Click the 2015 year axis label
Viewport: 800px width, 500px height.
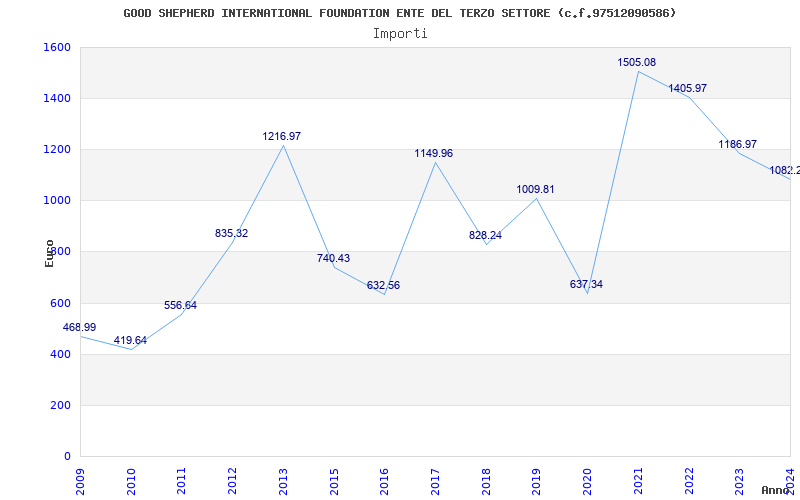(334, 482)
